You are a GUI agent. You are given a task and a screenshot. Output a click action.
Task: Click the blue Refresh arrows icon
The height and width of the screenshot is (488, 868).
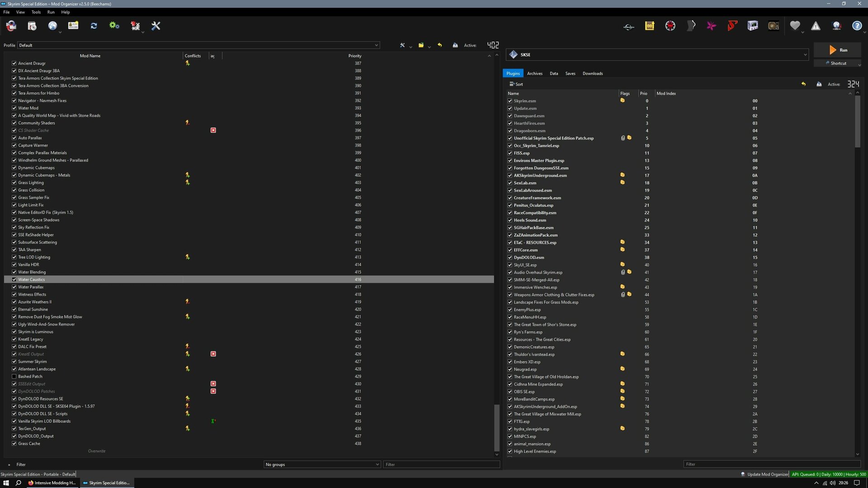click(94, 26)
